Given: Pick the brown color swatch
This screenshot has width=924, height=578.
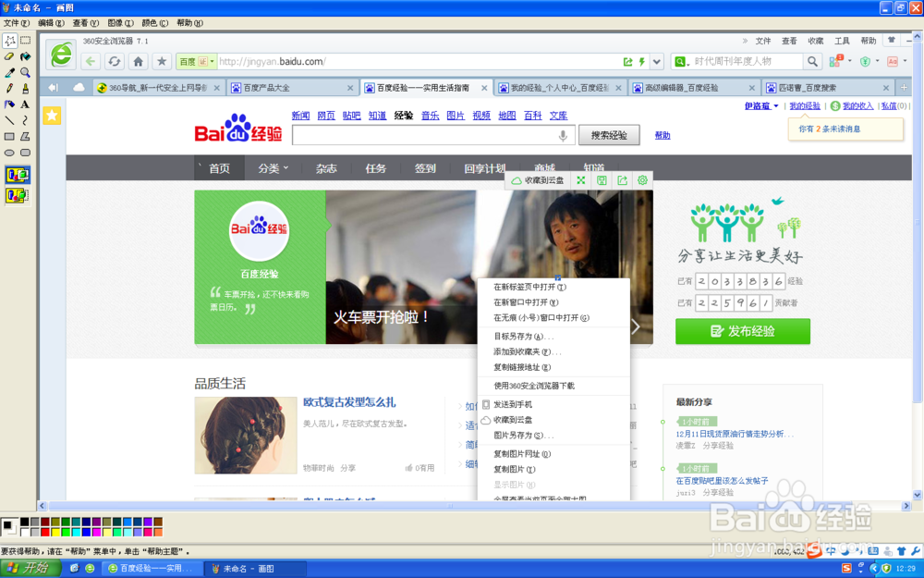Looking at the screenshot, I should [158, 522].
